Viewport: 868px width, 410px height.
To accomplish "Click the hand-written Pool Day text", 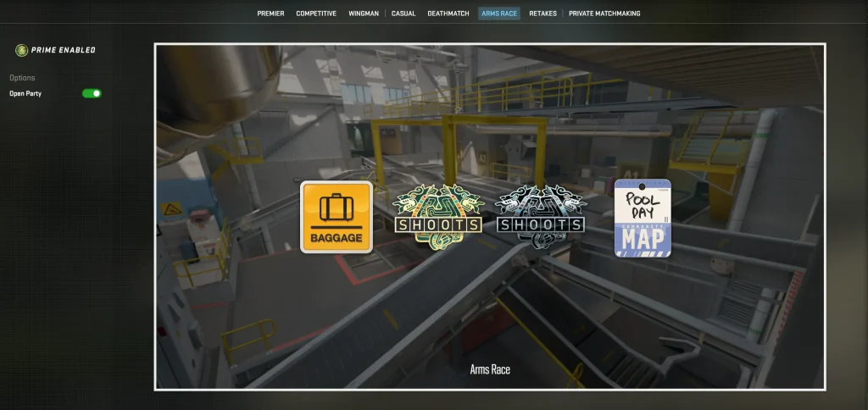I will (642, 204).
